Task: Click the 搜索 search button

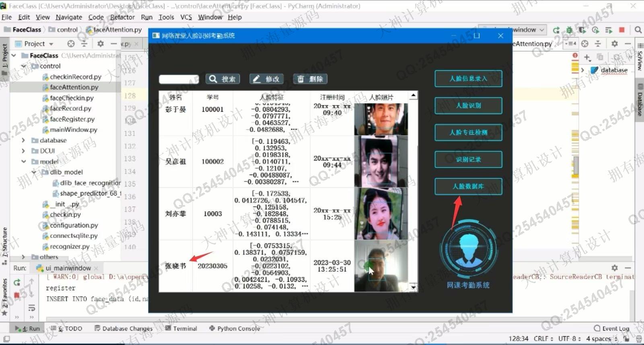Action: (x=222, y=79)
